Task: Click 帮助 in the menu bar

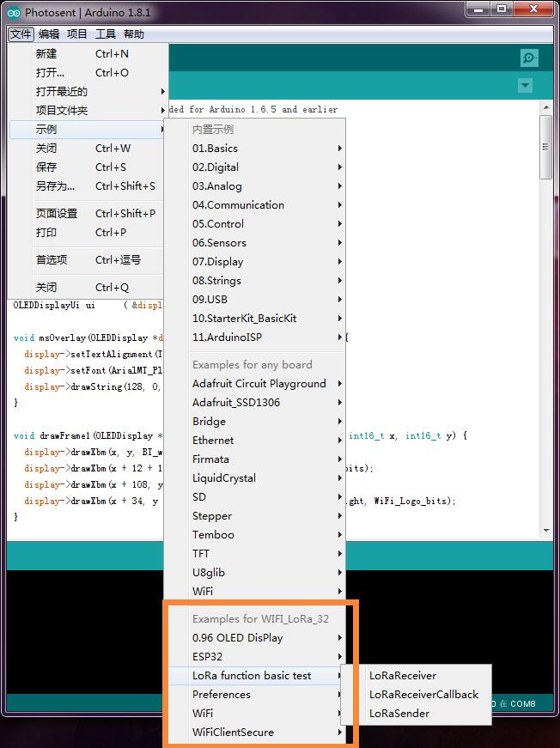Action: click(x=133, y=34)
